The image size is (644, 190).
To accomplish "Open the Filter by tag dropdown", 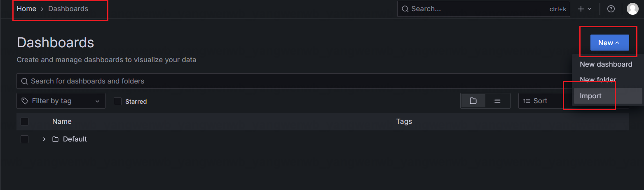I will pos(61,101).
